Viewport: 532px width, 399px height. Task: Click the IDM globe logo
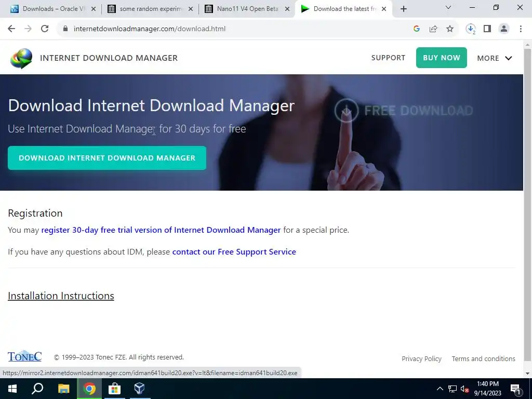pyautogui.click(x=21, y=58)
